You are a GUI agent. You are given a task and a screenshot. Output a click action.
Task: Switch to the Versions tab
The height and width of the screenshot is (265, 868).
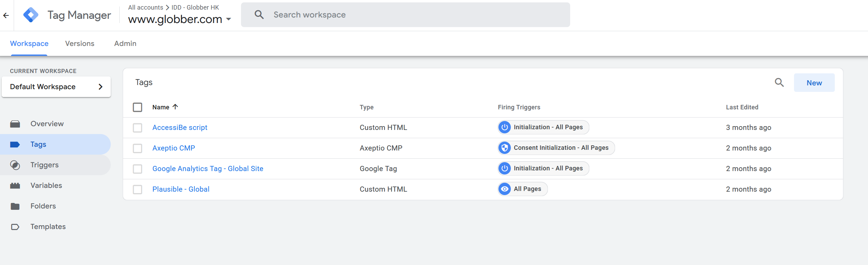click(x=80, y=44)
